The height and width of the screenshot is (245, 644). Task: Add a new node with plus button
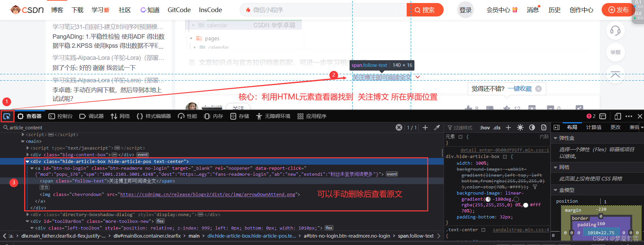[425, 127]
